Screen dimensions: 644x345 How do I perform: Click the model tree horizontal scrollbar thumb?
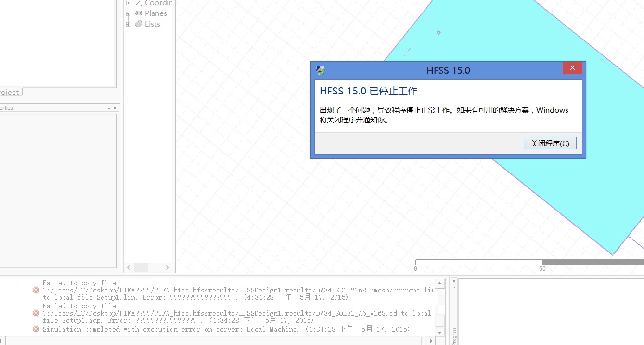[141, 267]
